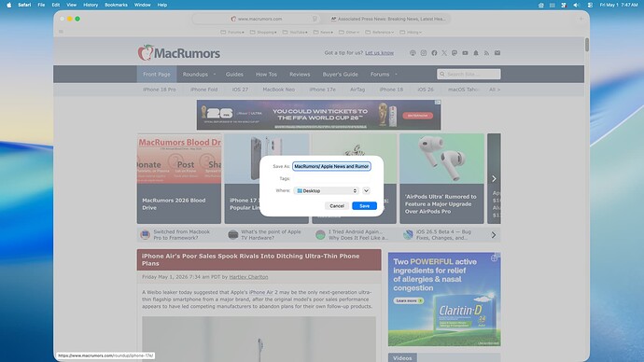This screenshot has height=362, width=644.
Task: Click the date and time in the menu bar
Action: 619,5
